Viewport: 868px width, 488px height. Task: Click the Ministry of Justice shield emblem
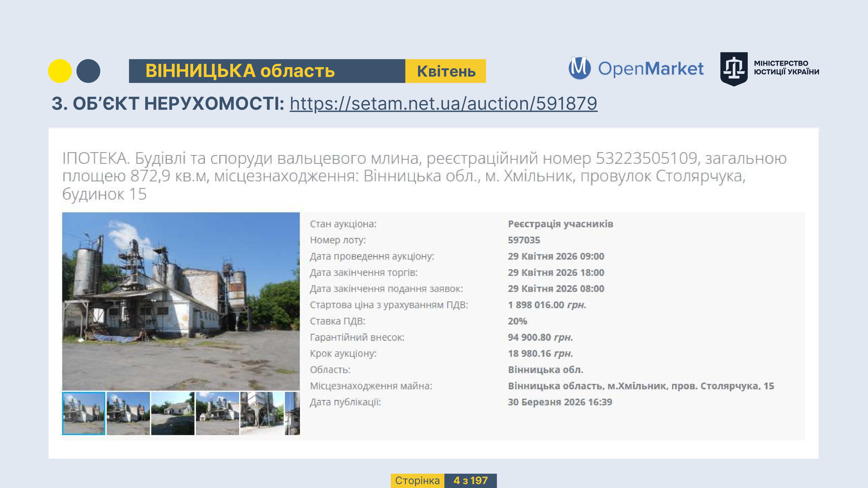point(733,69)
